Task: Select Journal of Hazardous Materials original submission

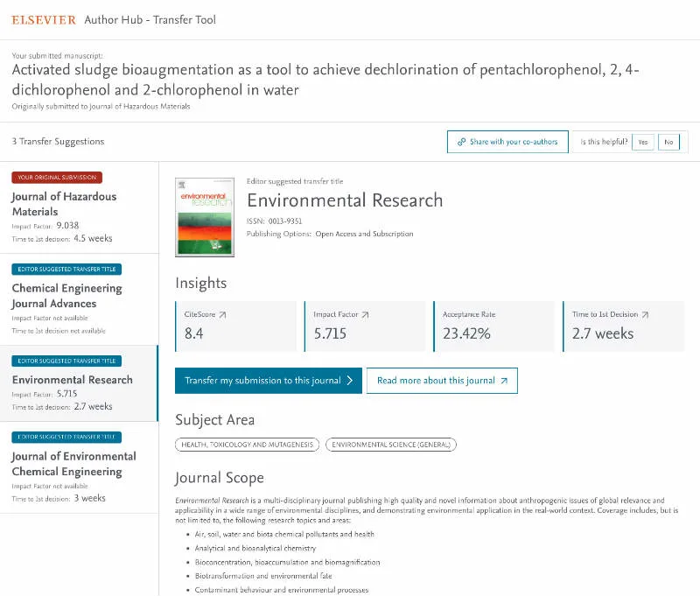Action: coord(79,207)
